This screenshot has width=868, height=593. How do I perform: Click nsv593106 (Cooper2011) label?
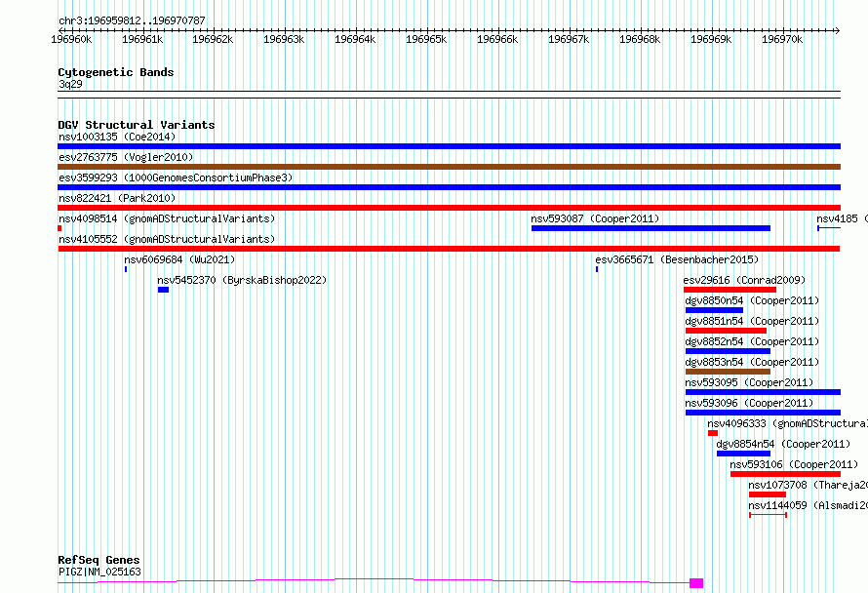point(794,464)
